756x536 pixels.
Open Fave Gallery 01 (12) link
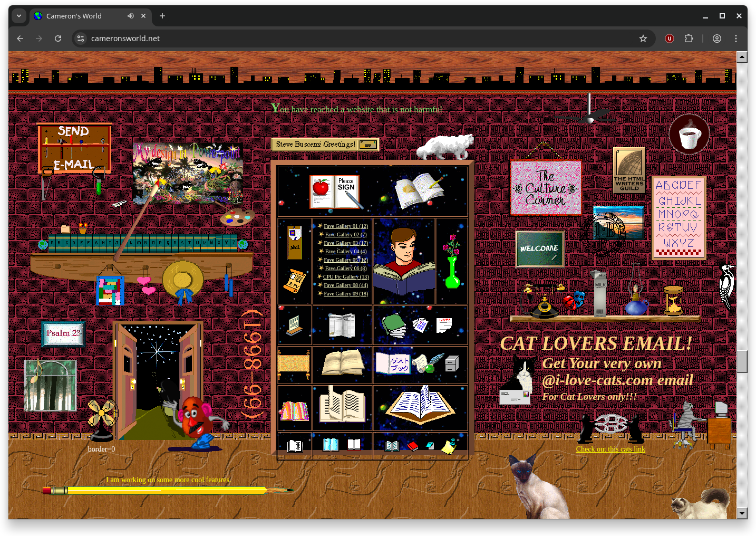point(346,226)
